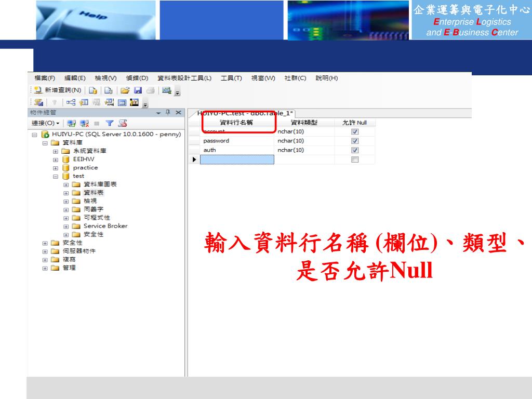
Task: Select the 可程式性 programmability folder
Action: (x=97, y=218)
